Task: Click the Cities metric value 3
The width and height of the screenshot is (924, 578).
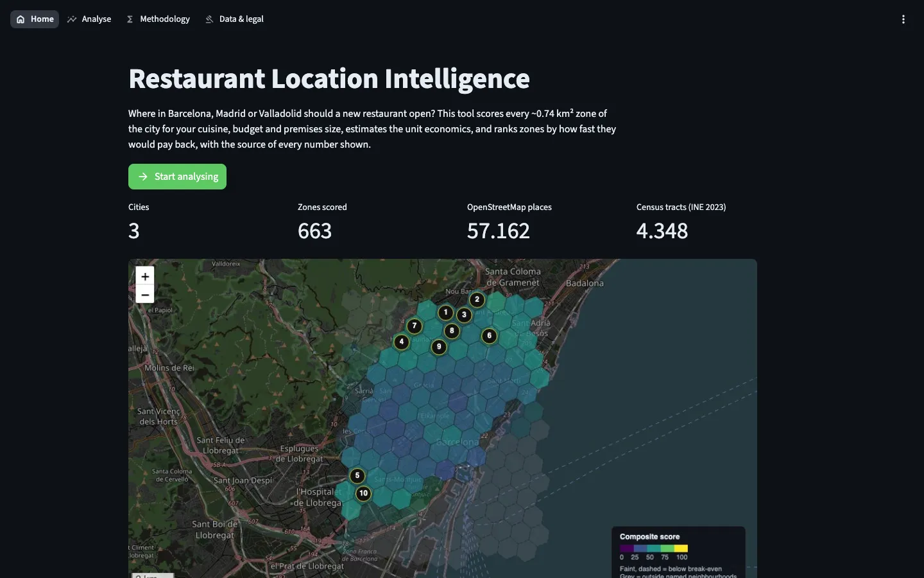Action: (133, 231)
